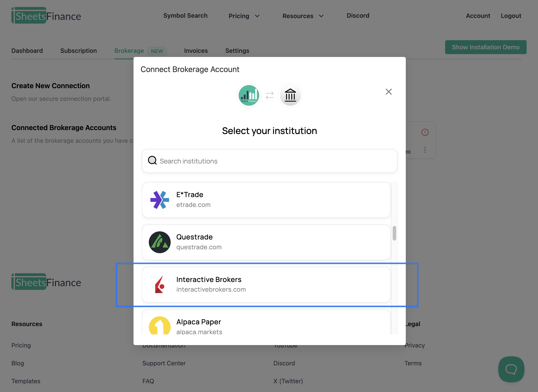538x392 pixels.
Task: Click the SheetsFinance logo in header
Action: pyautogui.click(x=46, y=16)
